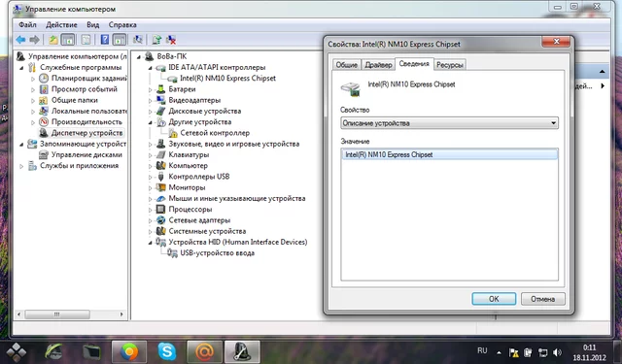Collapse Устройства HID category
622x364 pixels.
[x=151, y=243]
